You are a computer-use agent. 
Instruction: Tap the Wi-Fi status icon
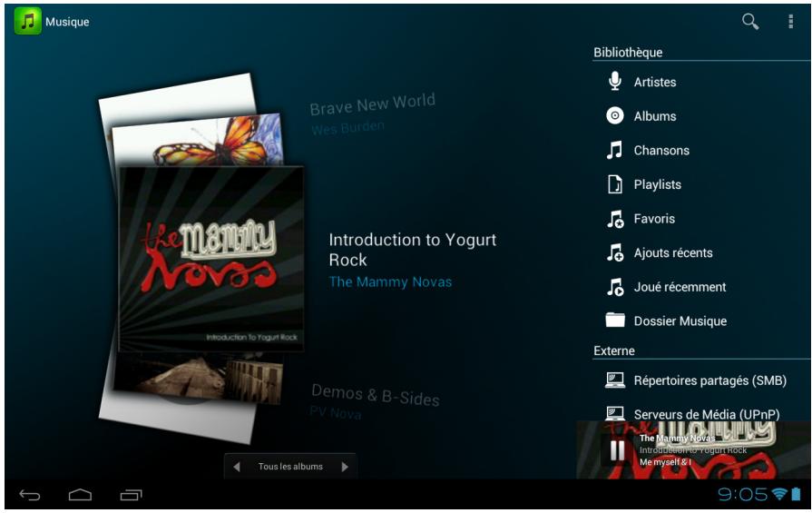(x=778, y=494)
